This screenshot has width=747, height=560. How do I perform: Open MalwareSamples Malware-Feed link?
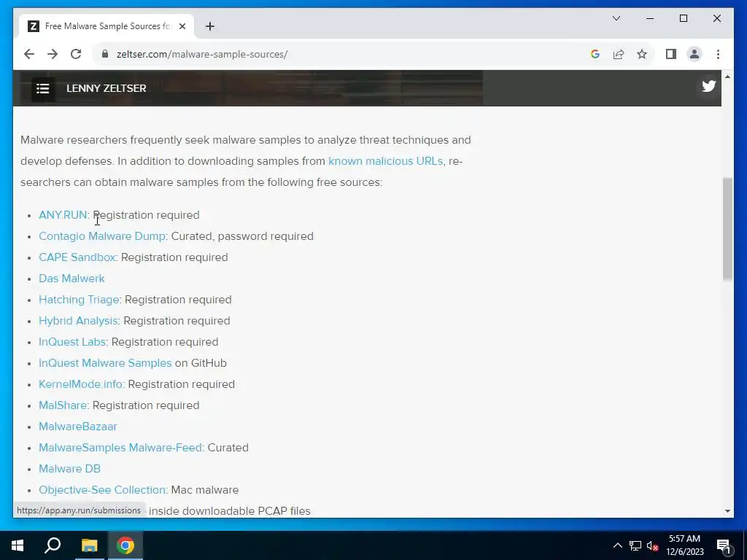click(x=120, y=448)
